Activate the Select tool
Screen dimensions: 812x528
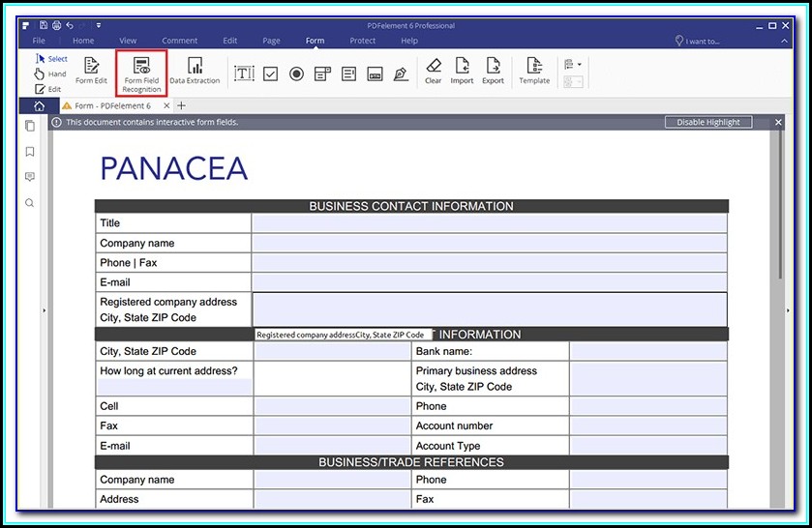tap(52, 58)
